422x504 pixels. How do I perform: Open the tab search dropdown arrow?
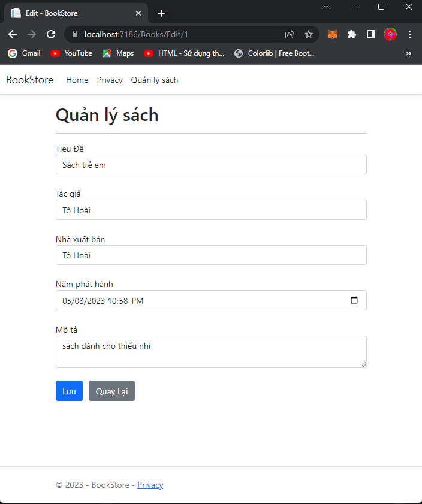326,7
